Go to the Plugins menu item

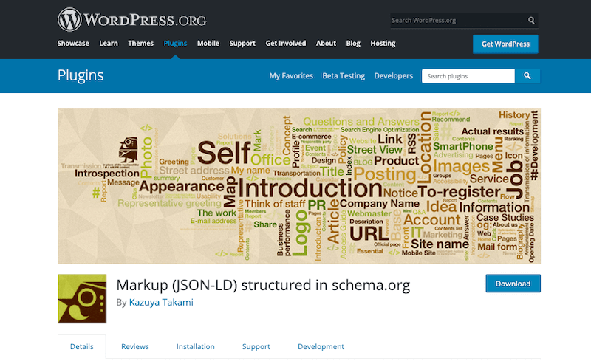coord(175,44)
